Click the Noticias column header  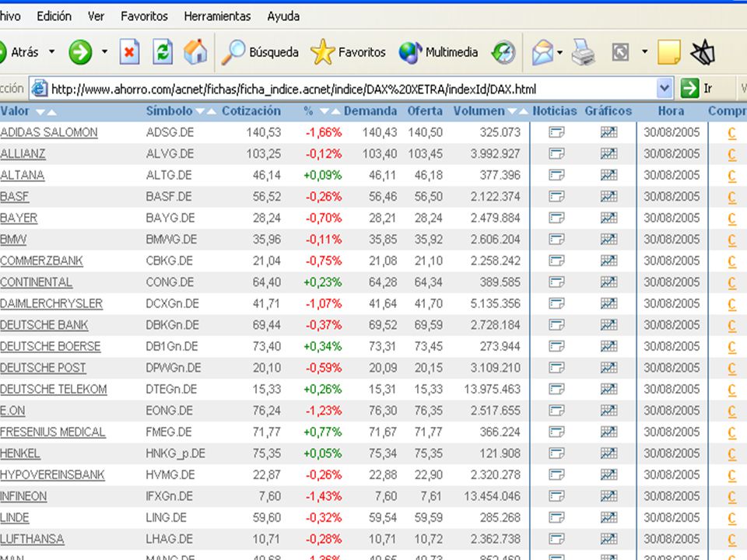(555, 111)
